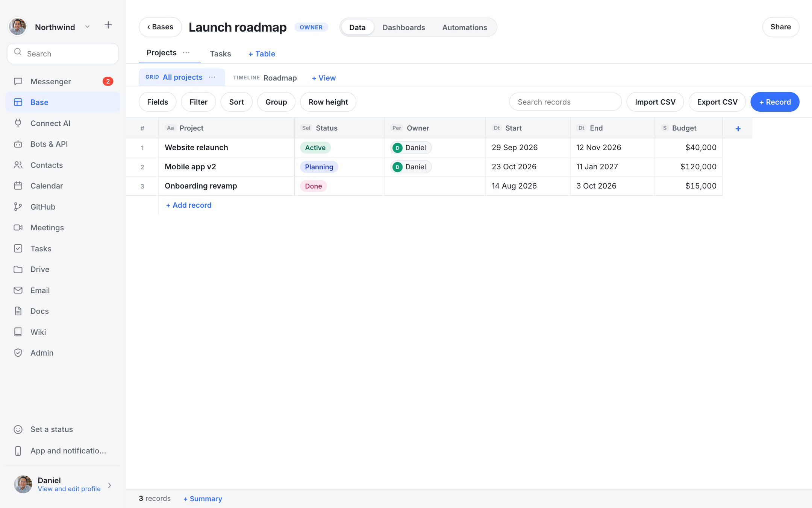Click + Table to add a table
The height and width of the screenshot is (508, 812).
coord(262,54)
